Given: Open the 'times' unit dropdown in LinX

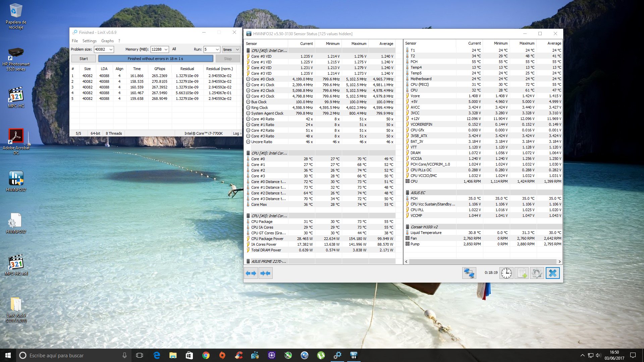Looking at the screenshot, I should coord(231,49).
